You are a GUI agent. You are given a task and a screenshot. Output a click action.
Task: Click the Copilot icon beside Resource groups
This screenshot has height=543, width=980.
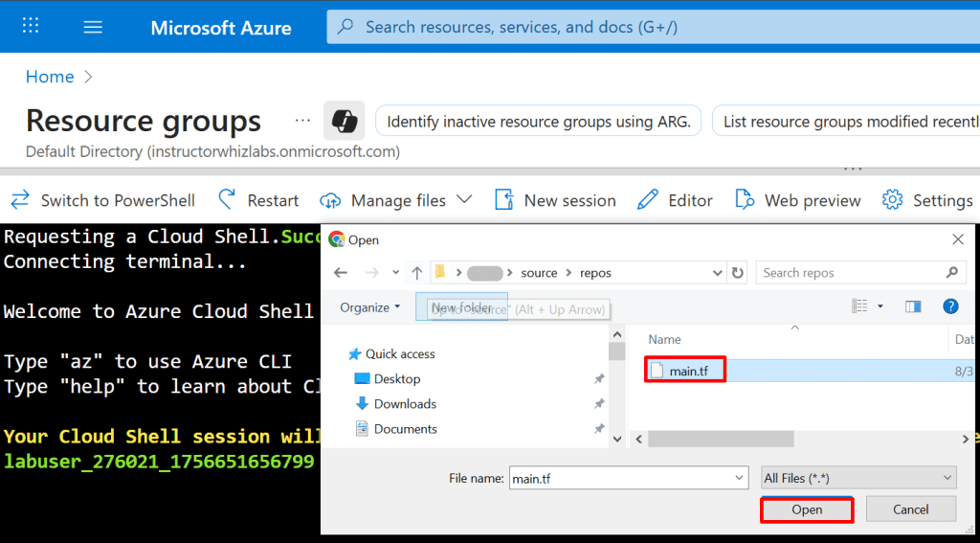tap(344, 122)
